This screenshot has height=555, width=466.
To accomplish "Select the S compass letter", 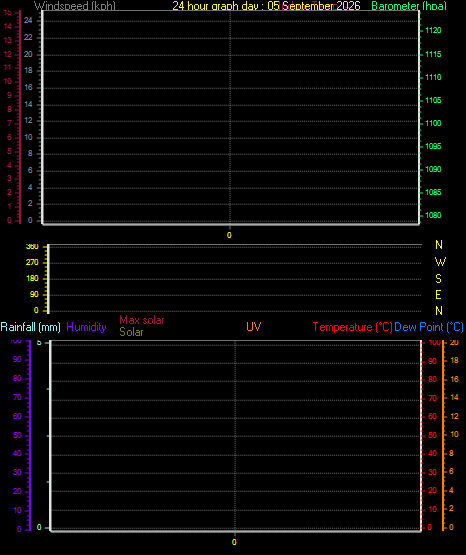I will 438,279.
